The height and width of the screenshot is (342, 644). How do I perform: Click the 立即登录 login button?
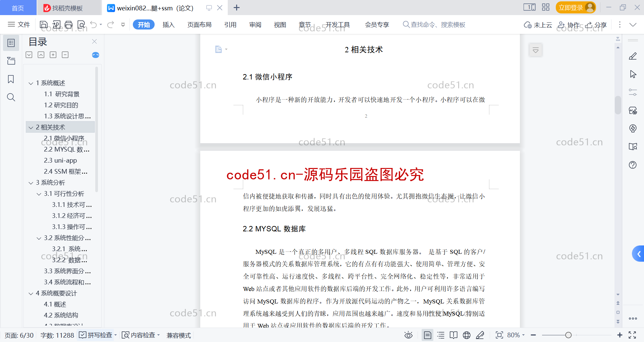pyautogui.click(x=576, y=7)
